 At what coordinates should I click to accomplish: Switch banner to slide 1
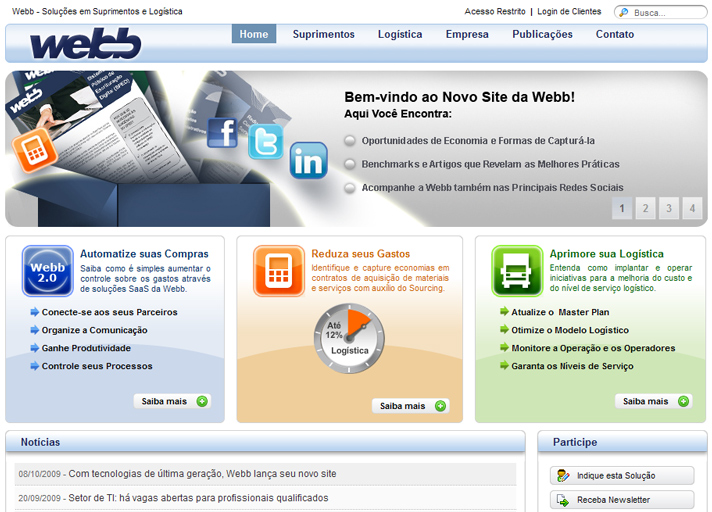point(622,208)
